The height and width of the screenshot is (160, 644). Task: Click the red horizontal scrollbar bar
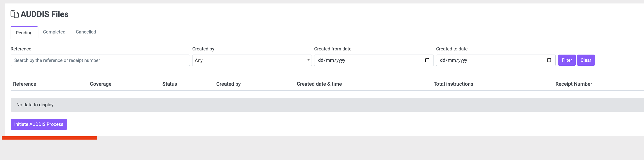click(49, 138)
